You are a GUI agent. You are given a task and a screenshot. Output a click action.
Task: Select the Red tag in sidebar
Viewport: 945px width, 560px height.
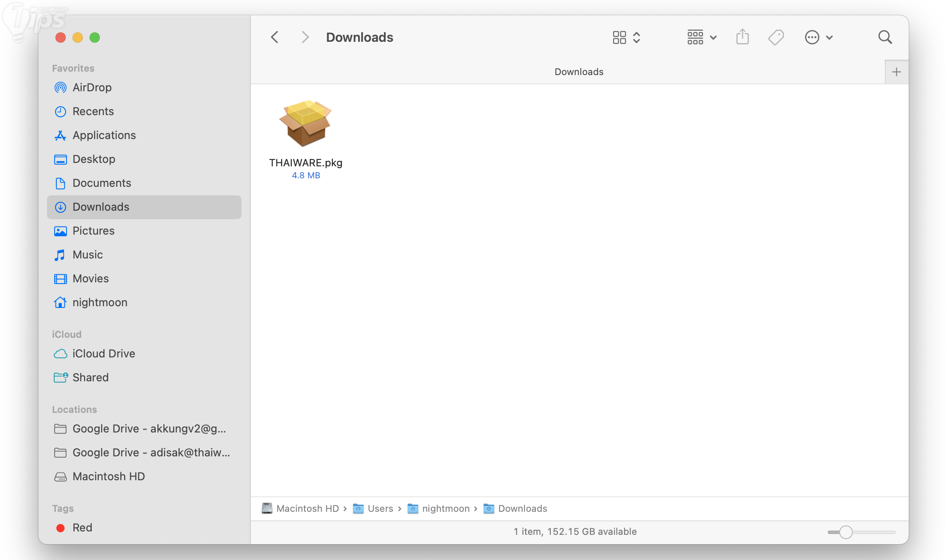(x=82, y=528)
